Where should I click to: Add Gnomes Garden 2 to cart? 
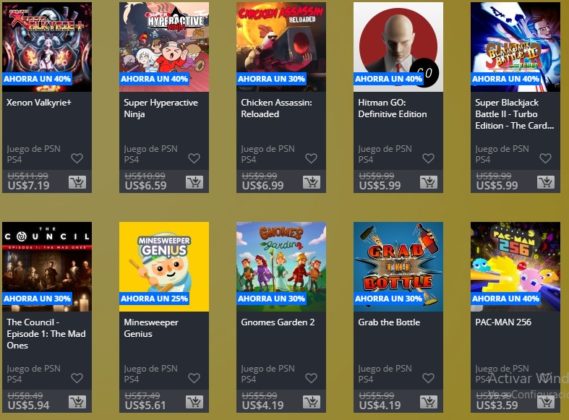coord(312,402)
